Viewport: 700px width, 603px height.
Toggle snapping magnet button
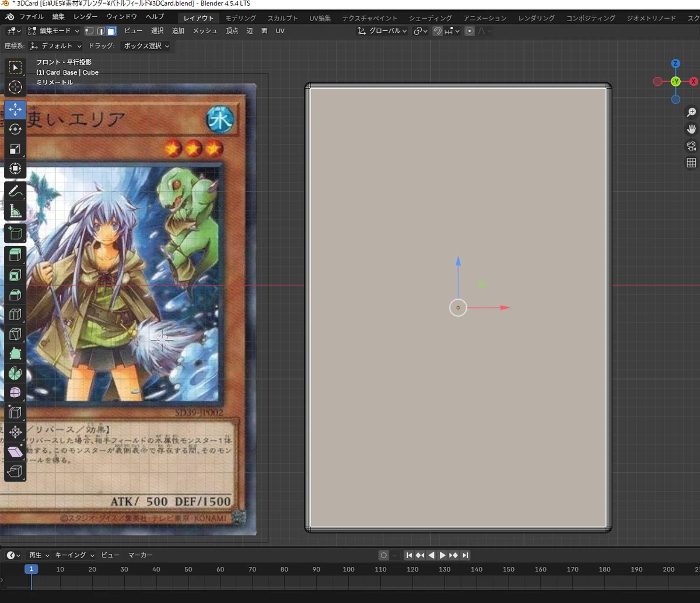pos(437,31)
